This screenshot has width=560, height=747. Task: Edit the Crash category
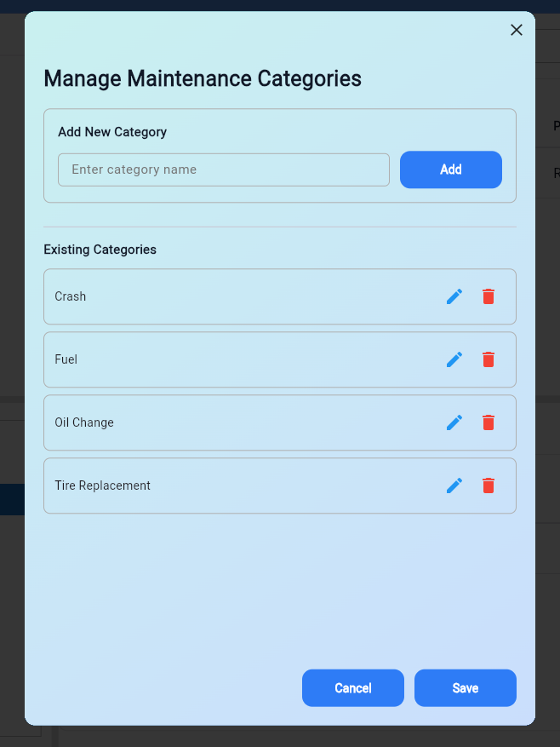pos(454,296)
